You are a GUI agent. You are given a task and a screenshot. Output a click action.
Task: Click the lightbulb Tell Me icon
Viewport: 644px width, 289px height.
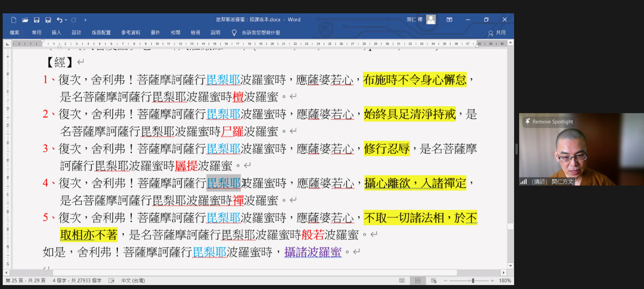click(x=234, y=32)
